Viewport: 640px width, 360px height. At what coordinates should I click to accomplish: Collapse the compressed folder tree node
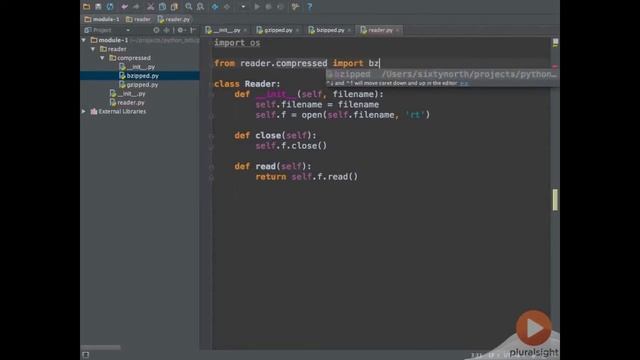coord(102,58)
